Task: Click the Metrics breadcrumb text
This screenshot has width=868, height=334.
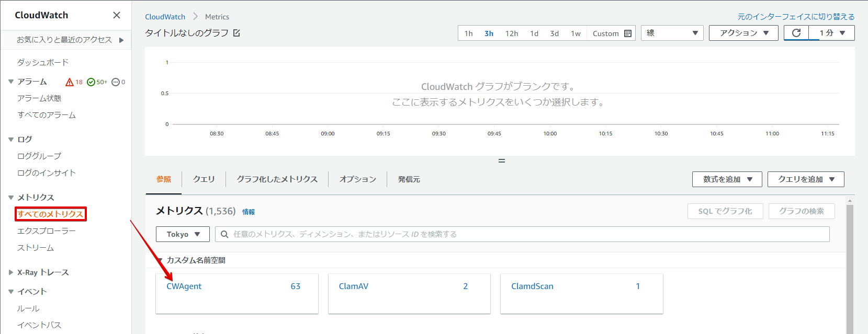Action: (x=217, y=17)
